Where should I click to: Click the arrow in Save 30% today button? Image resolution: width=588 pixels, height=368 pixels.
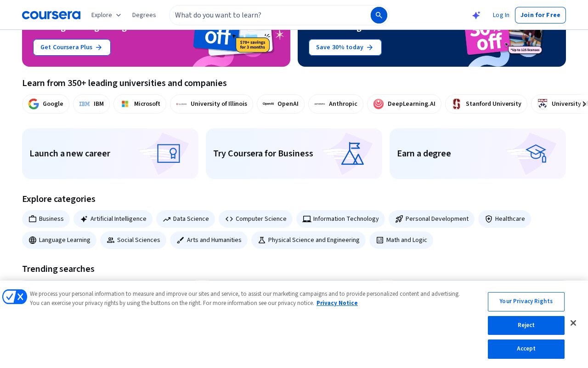click(x=370, y=47)
